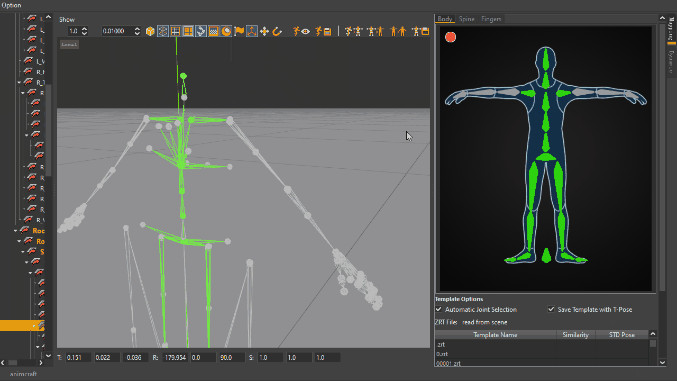677x381 pixels.
Task: Adjust the 1.0 value spinner arrows
Action: tap(84, 31)
